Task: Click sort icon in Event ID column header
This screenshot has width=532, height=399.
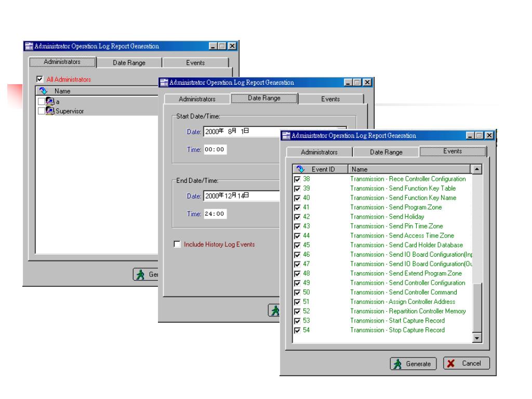Action: coord(300,169)
